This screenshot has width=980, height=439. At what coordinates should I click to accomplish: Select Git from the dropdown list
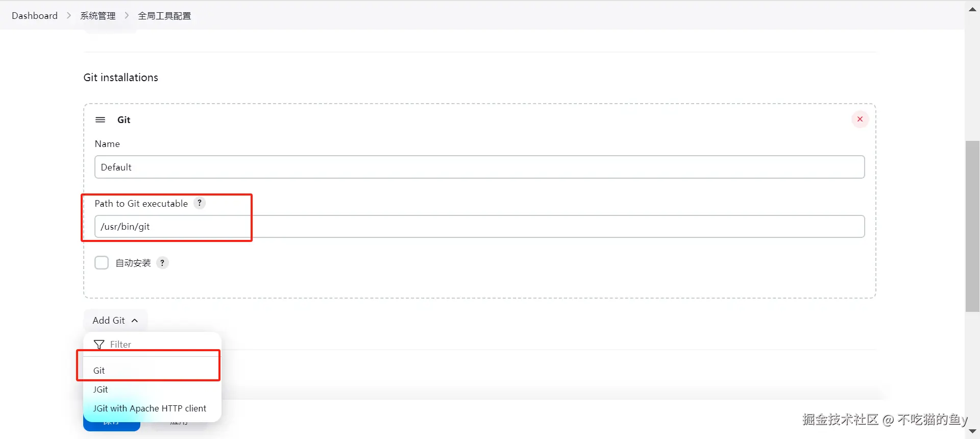click(x=99, y=371)
